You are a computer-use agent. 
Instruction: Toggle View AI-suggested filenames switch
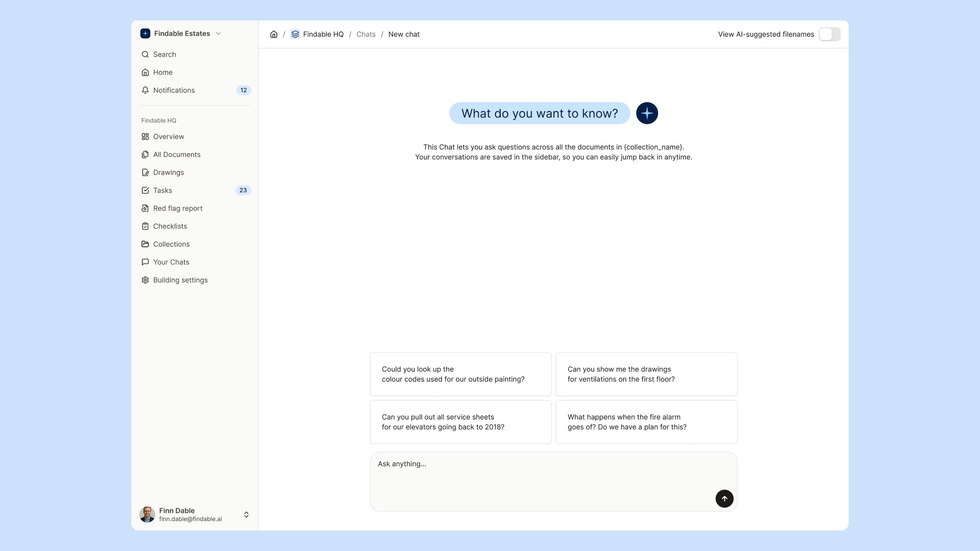[x=829, y=34]
